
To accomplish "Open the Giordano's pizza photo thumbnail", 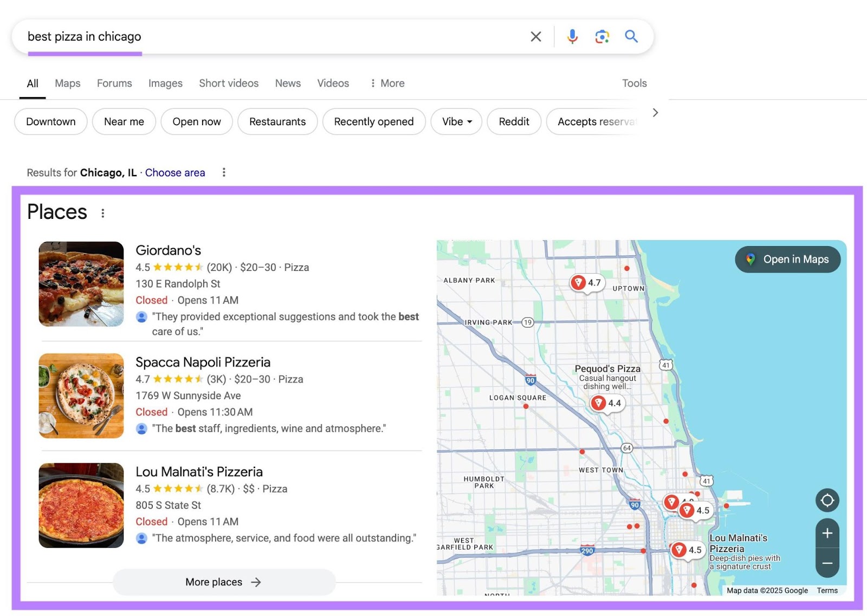I will point(81,283).
